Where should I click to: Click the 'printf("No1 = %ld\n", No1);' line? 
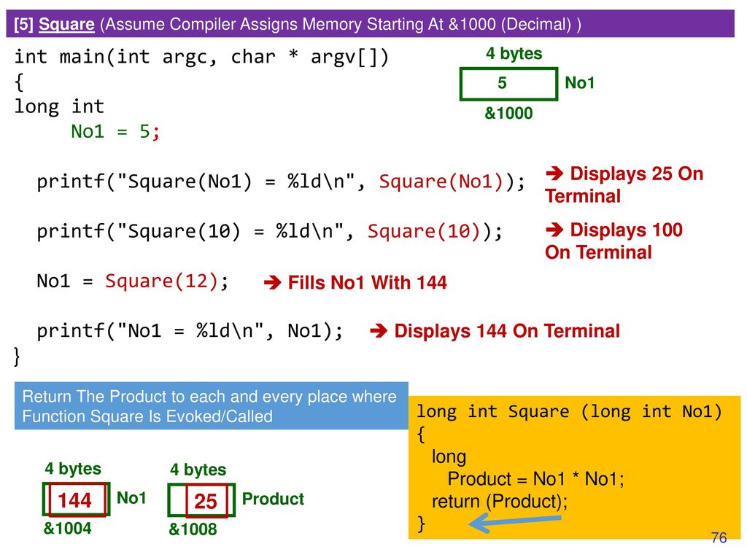pyautogui.click(x=190, y=331)
